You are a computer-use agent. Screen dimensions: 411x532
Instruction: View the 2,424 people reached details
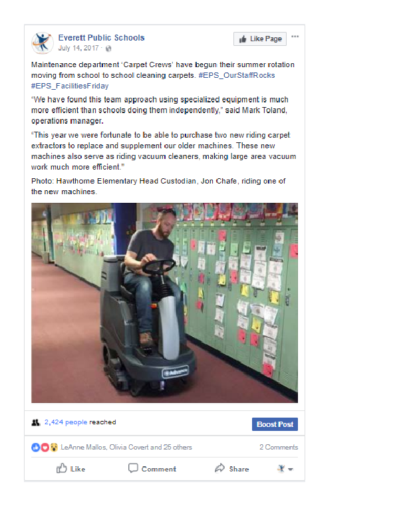(66, 422)
